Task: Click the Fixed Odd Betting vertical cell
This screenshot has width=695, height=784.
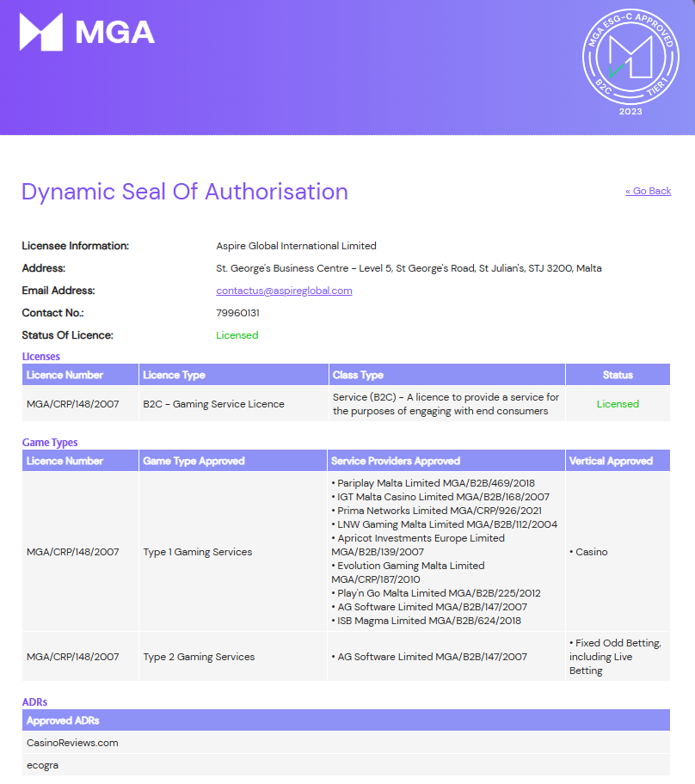Action: [616, 657]
